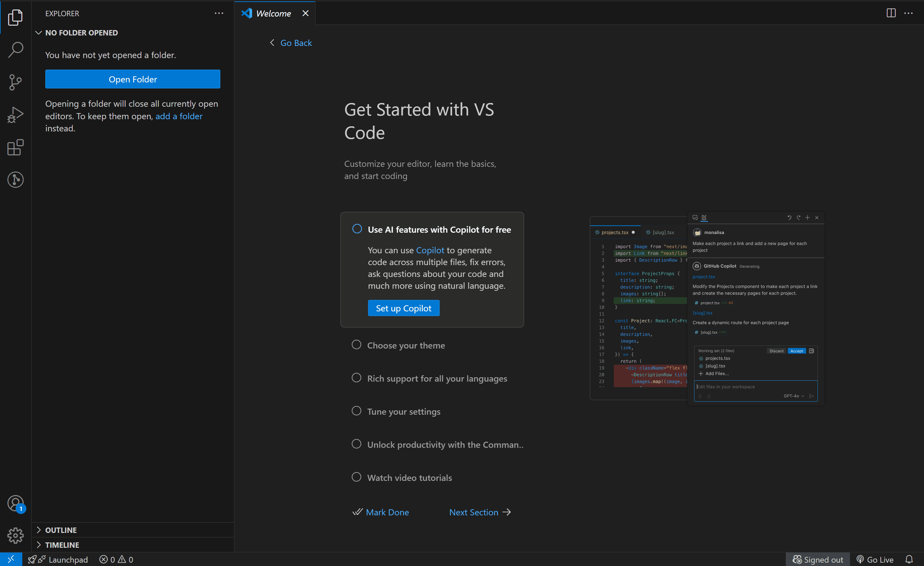The height and width of the screenshot is (566, 924).
Task: Expand the Timeline section
Action: click(133, 545)
